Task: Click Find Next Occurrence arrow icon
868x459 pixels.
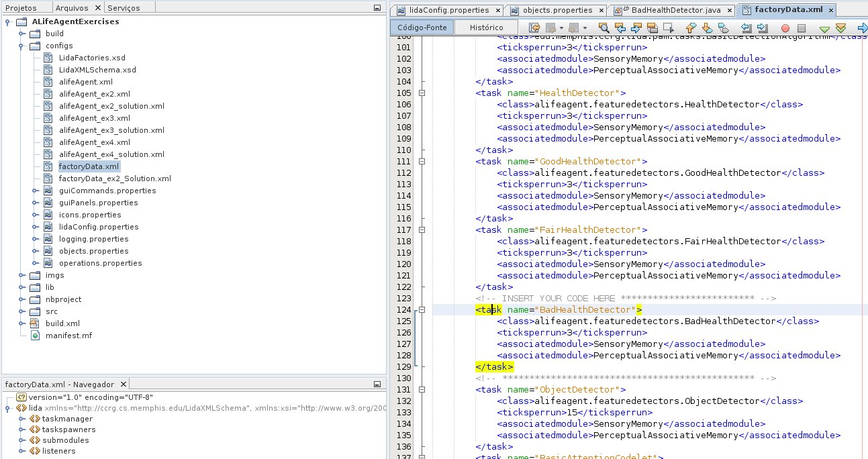Action: [636, 28]
